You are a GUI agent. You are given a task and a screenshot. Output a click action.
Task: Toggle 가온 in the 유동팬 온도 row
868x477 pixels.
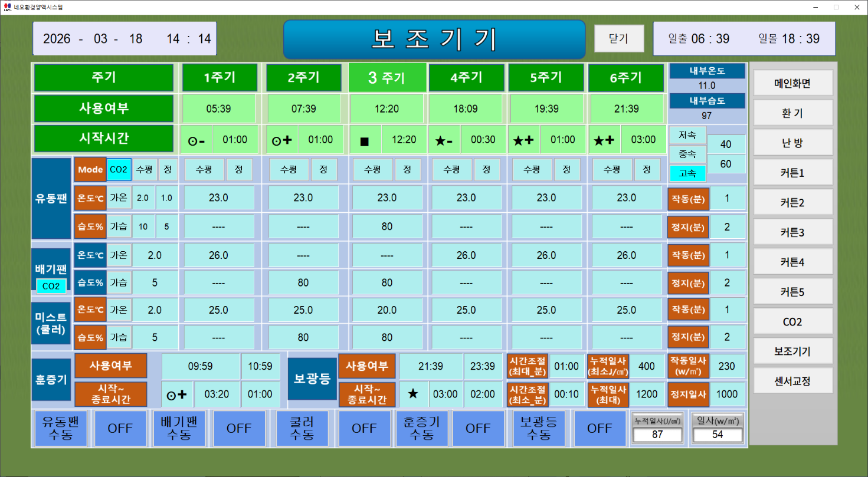119,198
